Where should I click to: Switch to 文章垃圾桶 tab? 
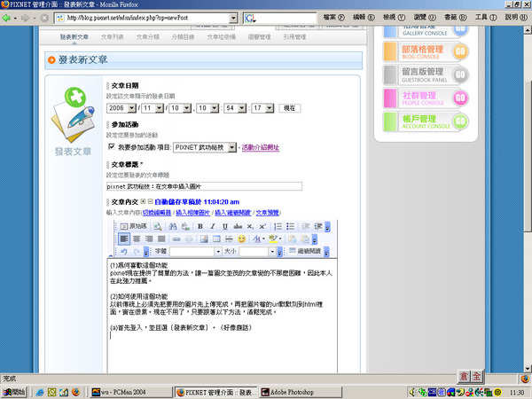221,37
